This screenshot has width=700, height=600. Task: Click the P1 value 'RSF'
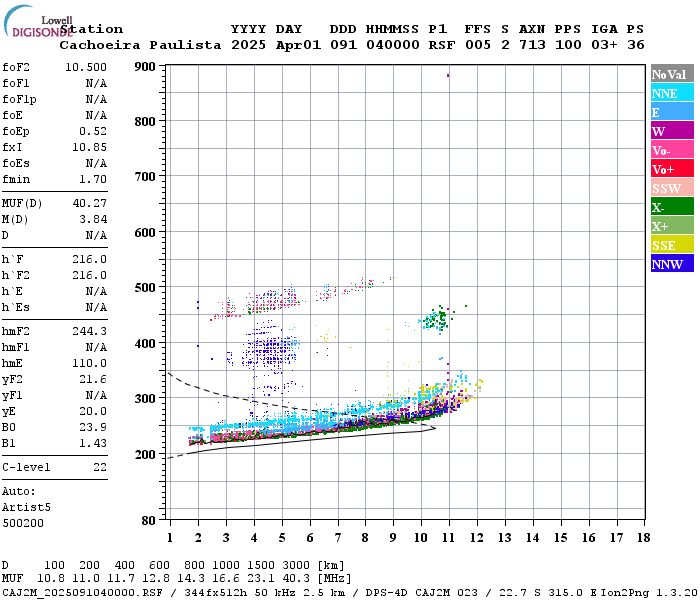point(442,45)
